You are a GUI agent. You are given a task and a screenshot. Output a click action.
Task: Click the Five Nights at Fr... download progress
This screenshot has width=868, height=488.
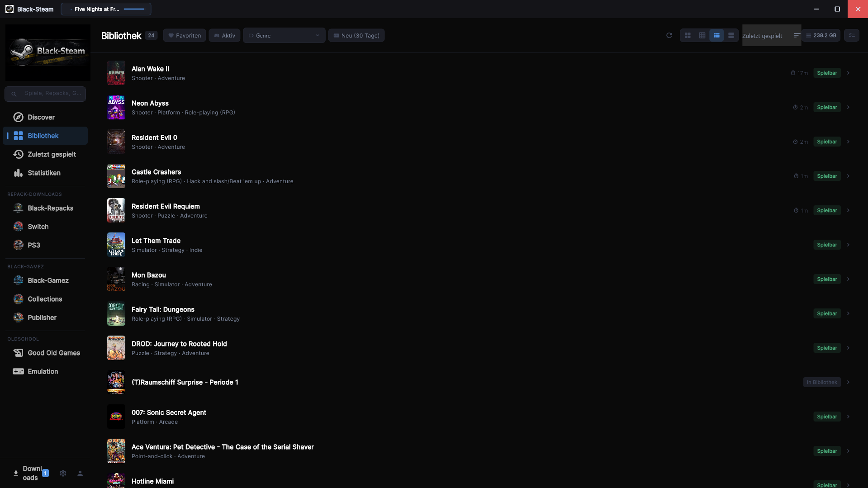[x=106, y=9]
